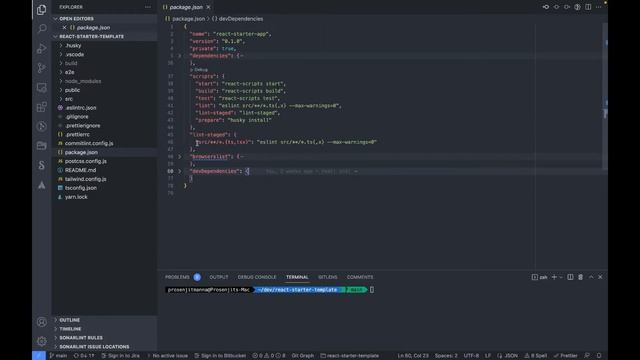Open the Explorer view in activity bar
This screenshot has height=360, width=640.
tap(42, 9)
